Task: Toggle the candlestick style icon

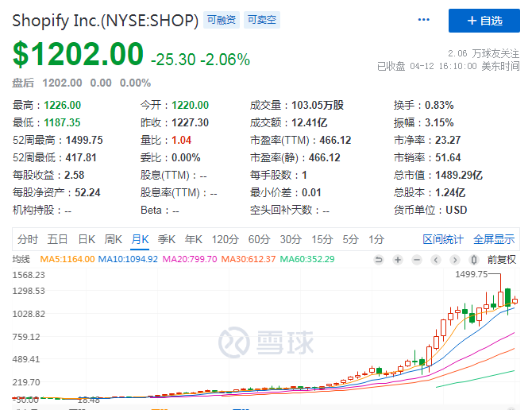Action: pyautogui.click(x=473, y=259)
